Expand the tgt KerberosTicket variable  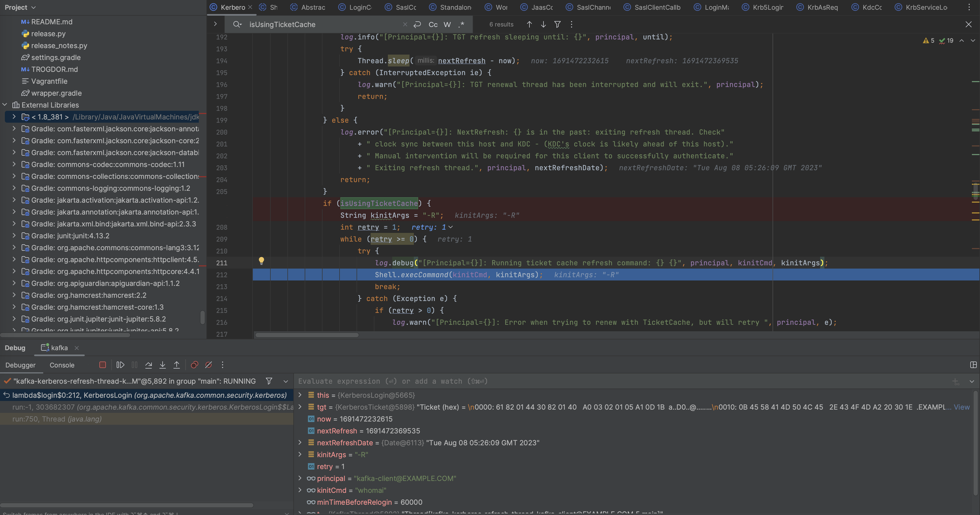click(x=300, y=407)
